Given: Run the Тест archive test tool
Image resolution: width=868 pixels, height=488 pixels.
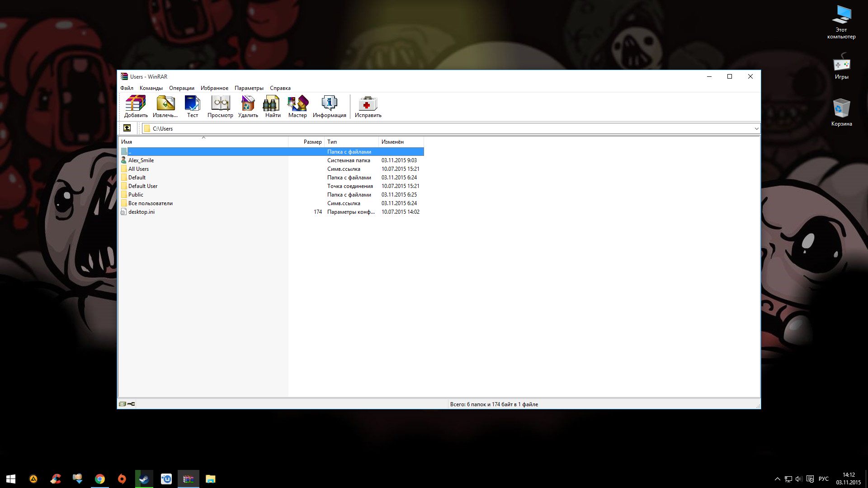Looking at the screenshot, I should tap(193, 107).
